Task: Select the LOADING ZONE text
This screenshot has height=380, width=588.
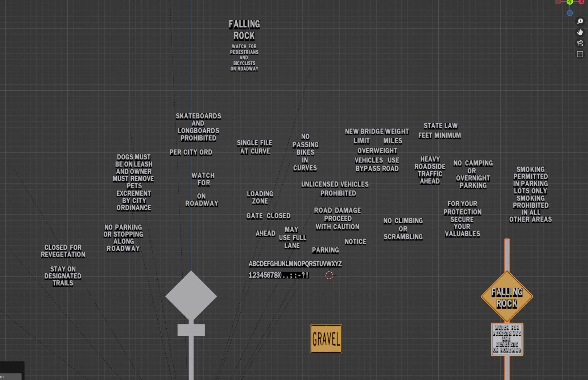Action: (x=260, y=197)
